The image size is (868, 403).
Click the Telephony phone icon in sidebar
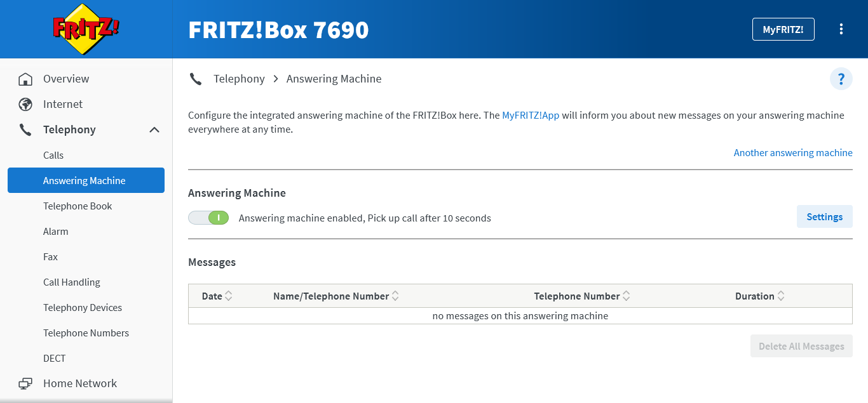(x=25, y=130)
